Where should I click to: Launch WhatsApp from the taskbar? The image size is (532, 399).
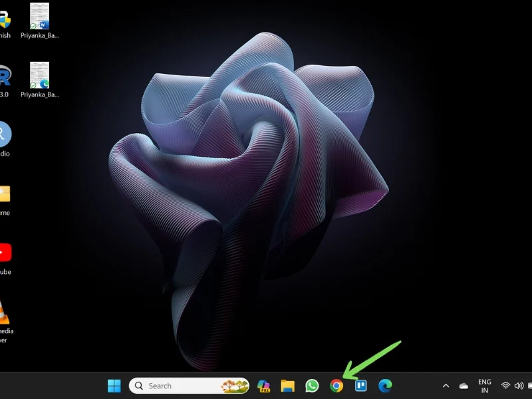tap(312, 386)
